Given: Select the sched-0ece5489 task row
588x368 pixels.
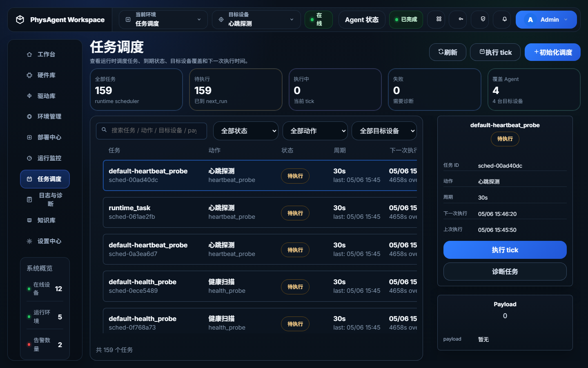Looking at the screenshot, I should tap(260, 286).
